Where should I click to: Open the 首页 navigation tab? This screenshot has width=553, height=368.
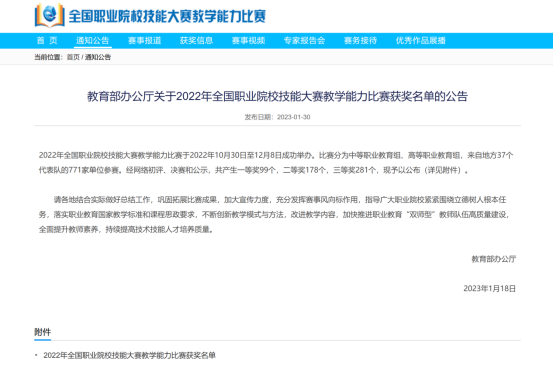click(x=47, y=41)
